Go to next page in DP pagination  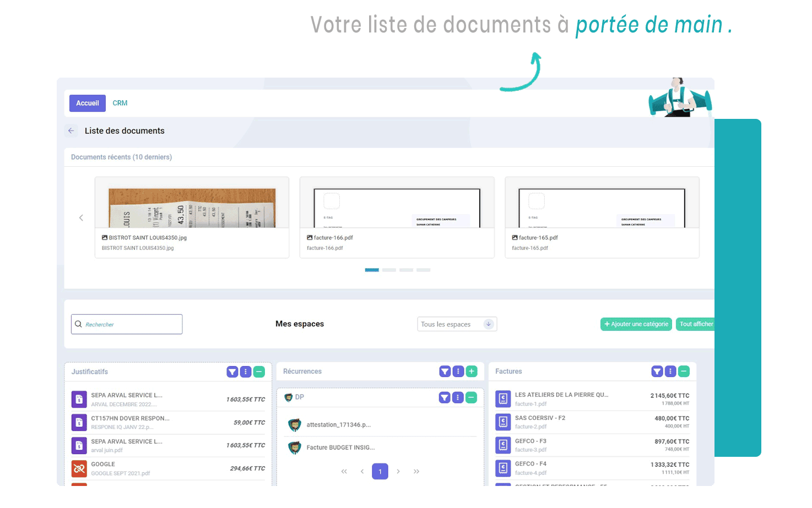(398, 472)
